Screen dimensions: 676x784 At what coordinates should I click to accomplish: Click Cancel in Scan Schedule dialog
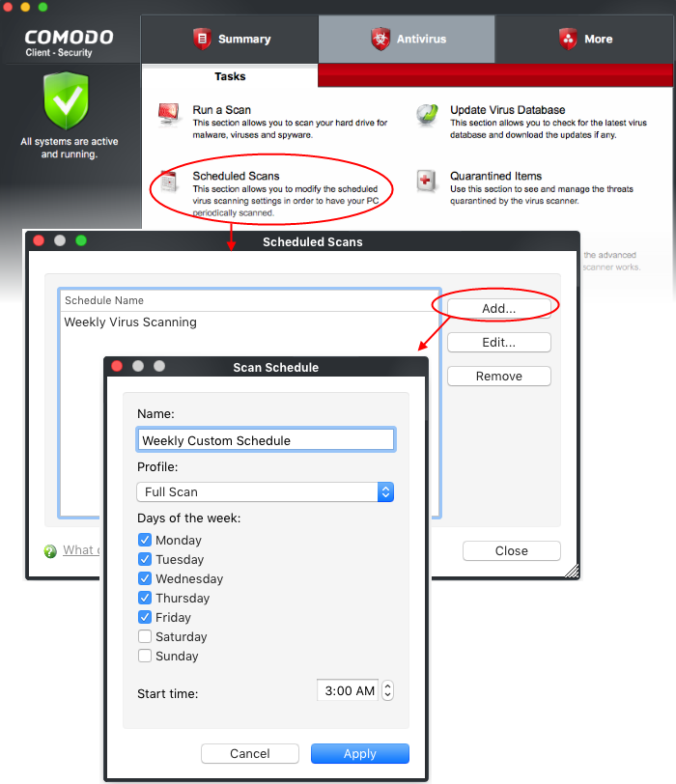coord(250,753)
